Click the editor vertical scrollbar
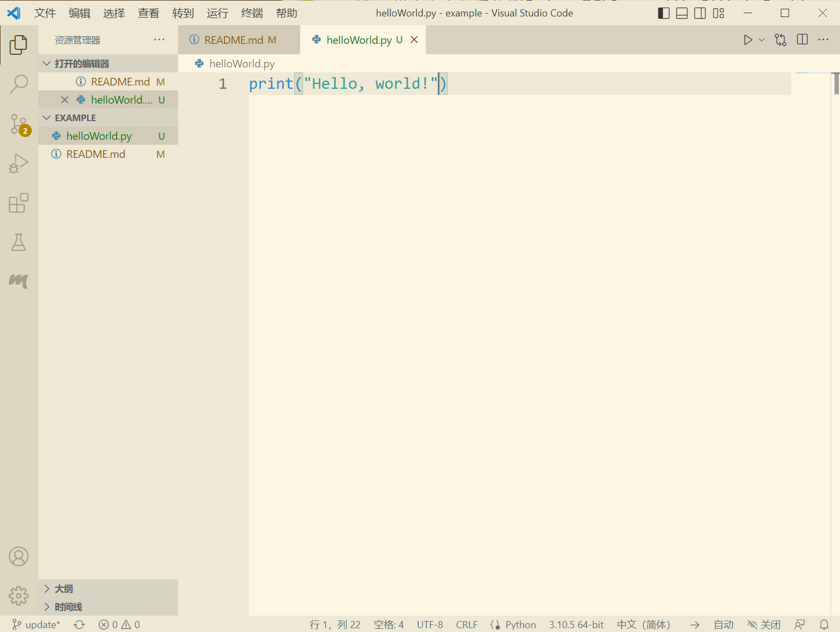This screenshot has height=632, width=840. [x=836, y=84]
